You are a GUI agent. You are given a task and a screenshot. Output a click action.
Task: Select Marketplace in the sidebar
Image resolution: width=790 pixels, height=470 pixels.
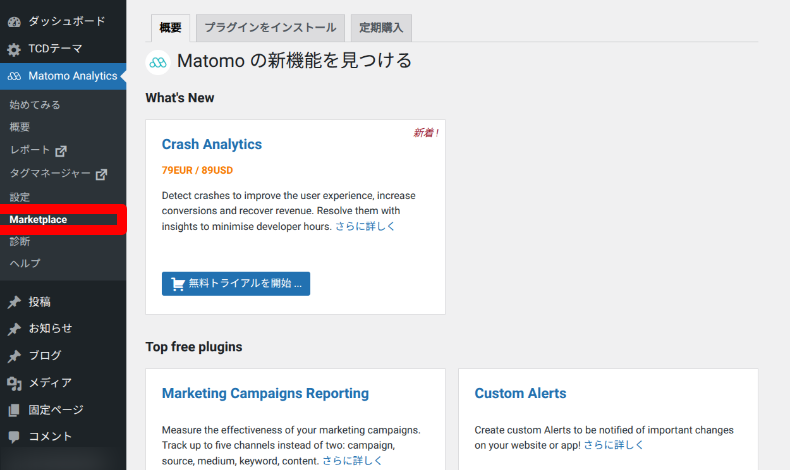pyautogui.click(x=38, y=220)
